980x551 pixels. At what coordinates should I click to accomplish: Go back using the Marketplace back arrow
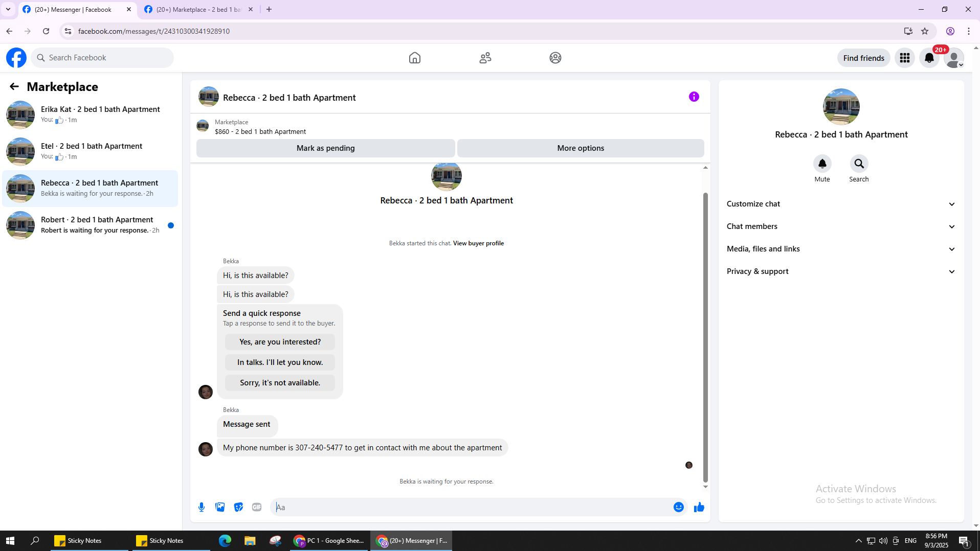pyautogui.click(x=14, y=87)
